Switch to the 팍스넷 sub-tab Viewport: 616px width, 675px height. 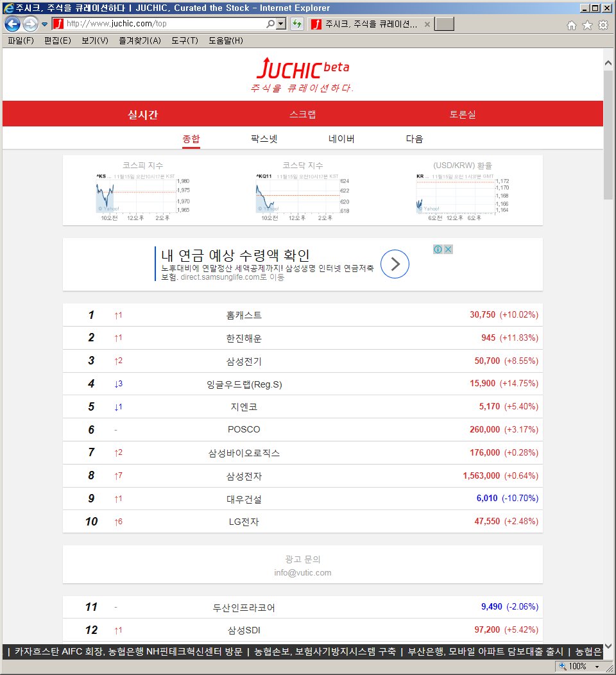click(x=264, y=139)
